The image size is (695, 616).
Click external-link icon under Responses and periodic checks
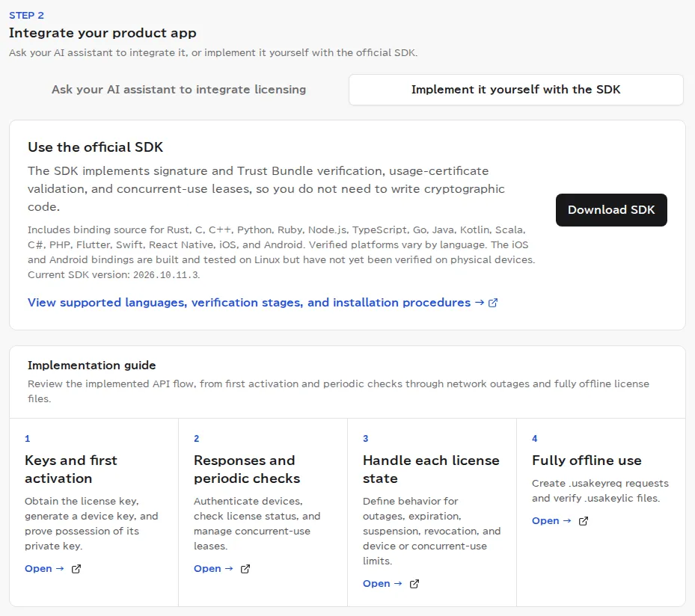tap(245, 569)
